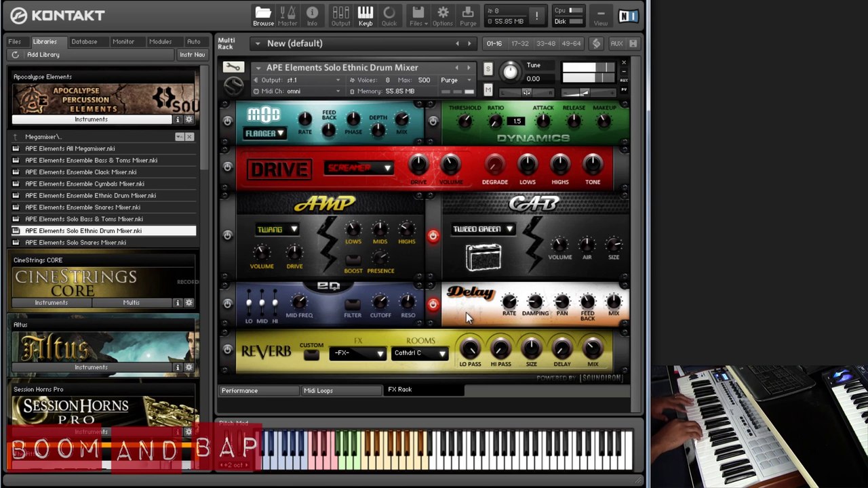Toggle the Amp power button
This screenshot has width=868, height=488.
[x=227, y=235]
